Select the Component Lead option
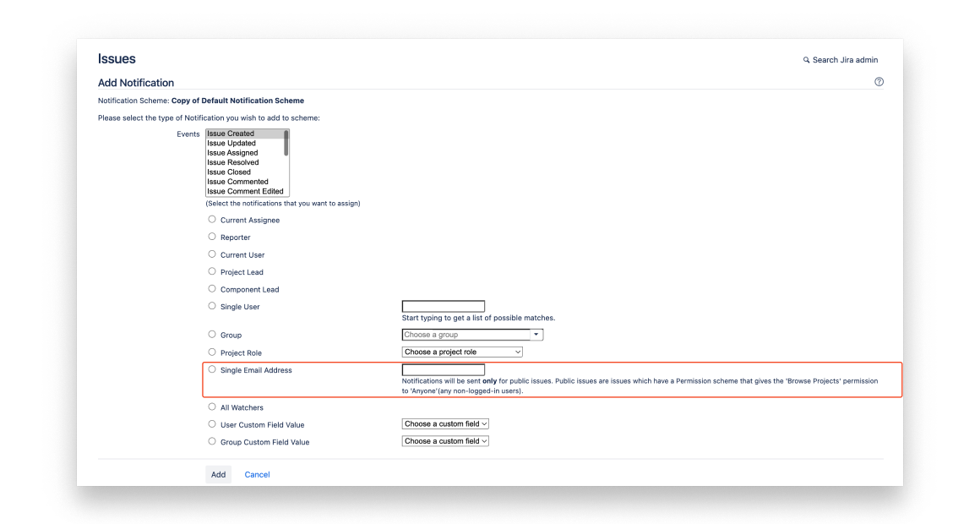 212,288
